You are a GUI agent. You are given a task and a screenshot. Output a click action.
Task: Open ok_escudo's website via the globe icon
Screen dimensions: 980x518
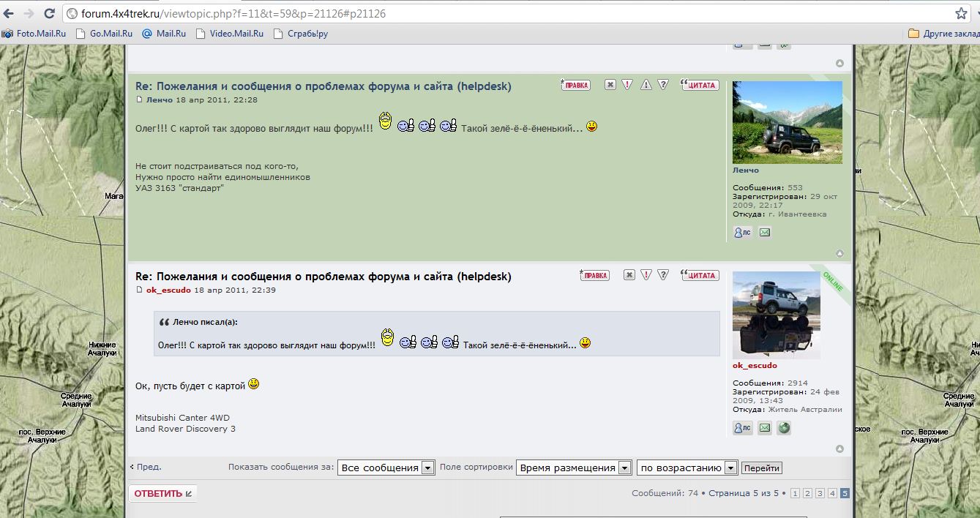tap(784, 428)
